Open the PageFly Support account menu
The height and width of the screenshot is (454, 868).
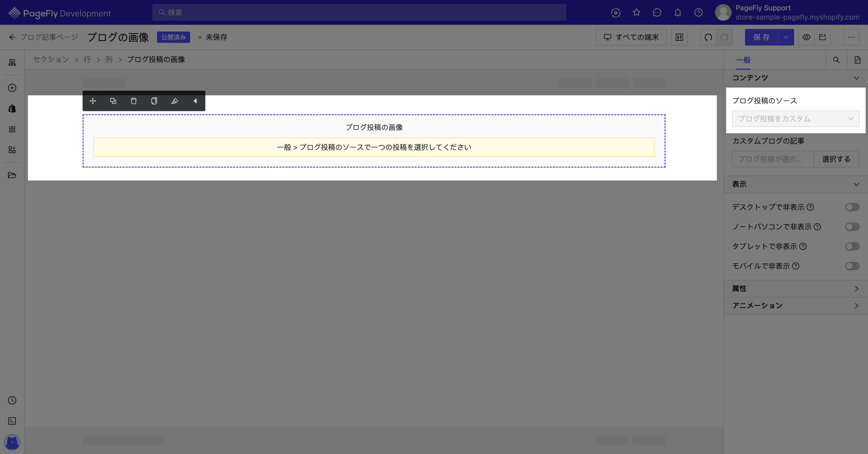(x=787, y=12)
